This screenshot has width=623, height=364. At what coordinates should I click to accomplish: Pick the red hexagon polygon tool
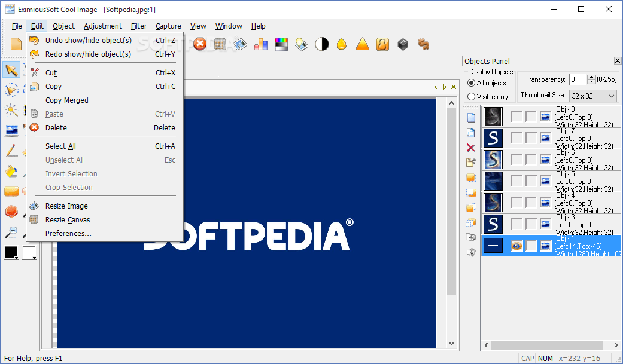click(x=11, y=212)
